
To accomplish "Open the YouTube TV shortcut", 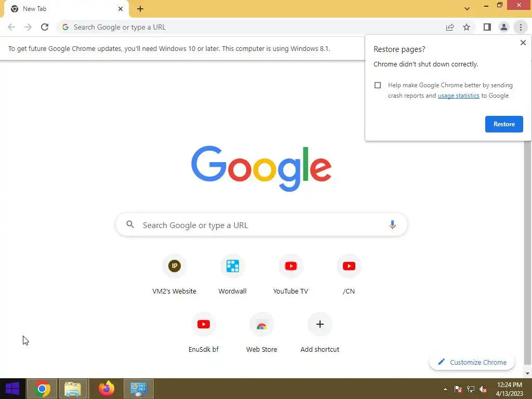I will pos(291,275).
